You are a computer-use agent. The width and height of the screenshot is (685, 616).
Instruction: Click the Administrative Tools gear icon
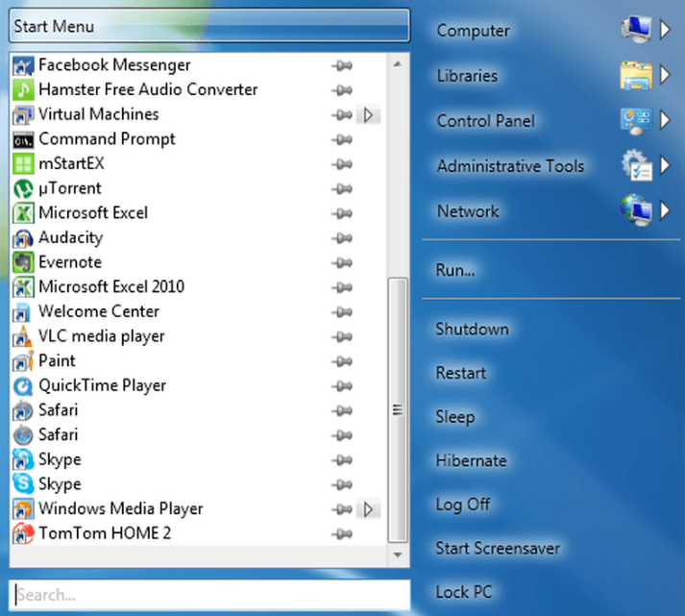(x=637, y=165)
